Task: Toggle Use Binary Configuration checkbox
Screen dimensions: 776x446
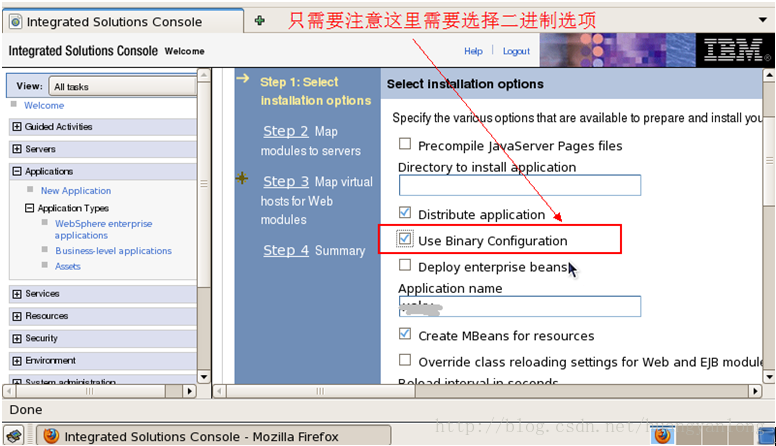Action: pos(405,239)
